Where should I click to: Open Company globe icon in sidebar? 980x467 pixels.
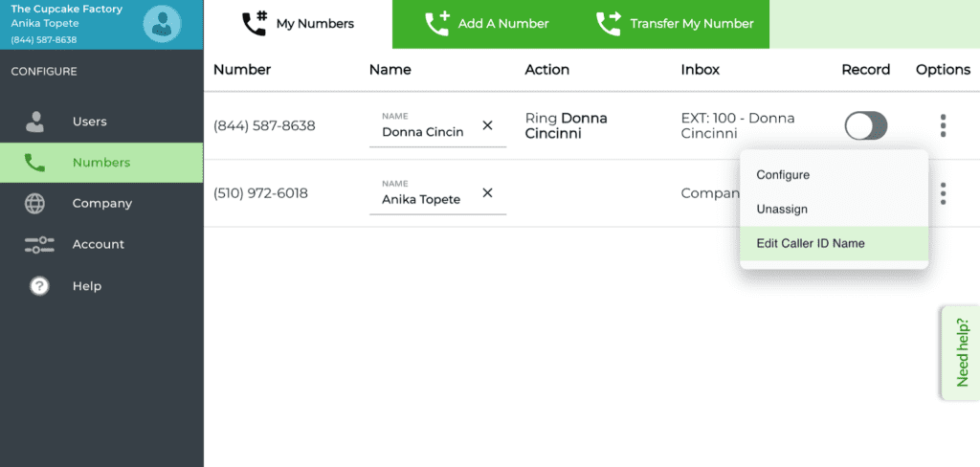34,204
